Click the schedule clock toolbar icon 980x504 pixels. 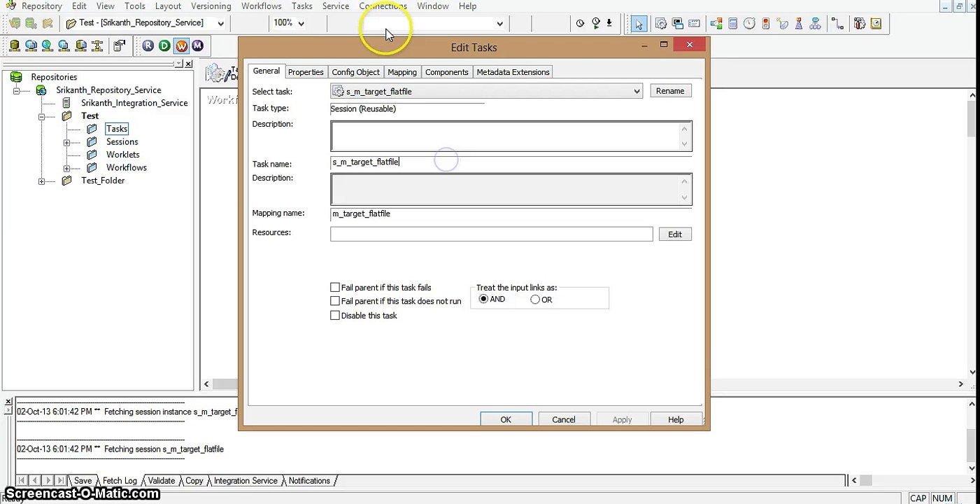(580, 23)
